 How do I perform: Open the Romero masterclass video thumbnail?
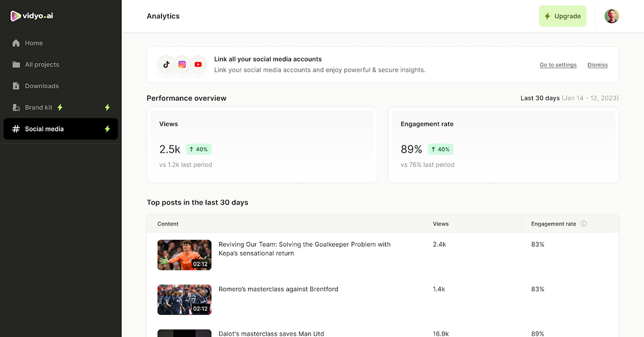(184, 299)
